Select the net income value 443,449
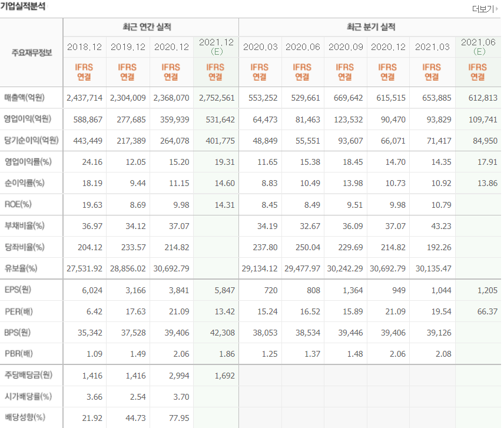This screenshot has width=504, height=428. click(88, 141)
